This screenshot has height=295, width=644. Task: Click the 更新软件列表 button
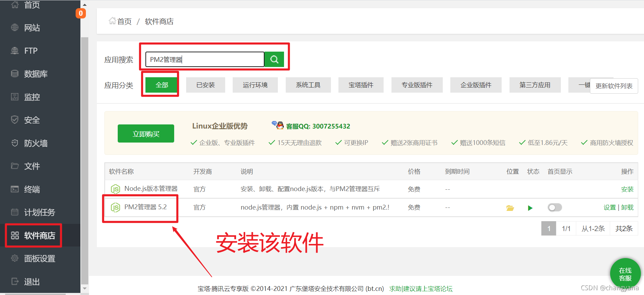coord(614,86)
